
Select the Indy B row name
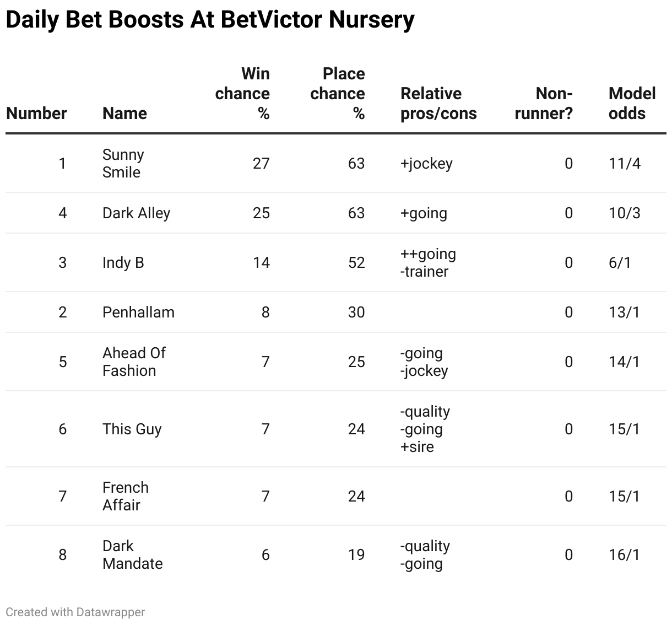click(123, 263)
